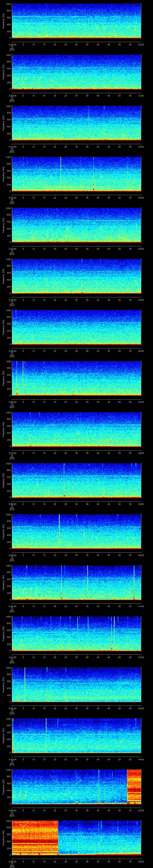Select the 46:00 end time label

pos(141,862)
